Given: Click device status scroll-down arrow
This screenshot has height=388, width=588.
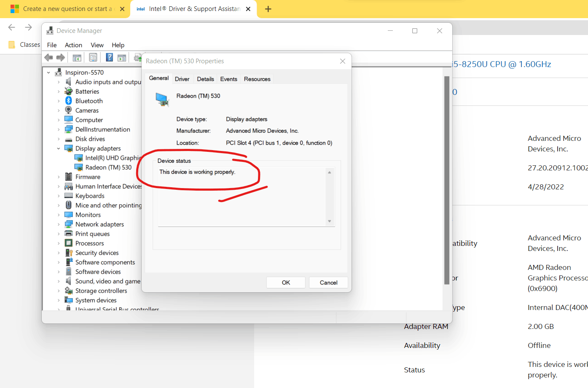Looking at the screenshot, I should pyautogui.click(x=330, y=221).
